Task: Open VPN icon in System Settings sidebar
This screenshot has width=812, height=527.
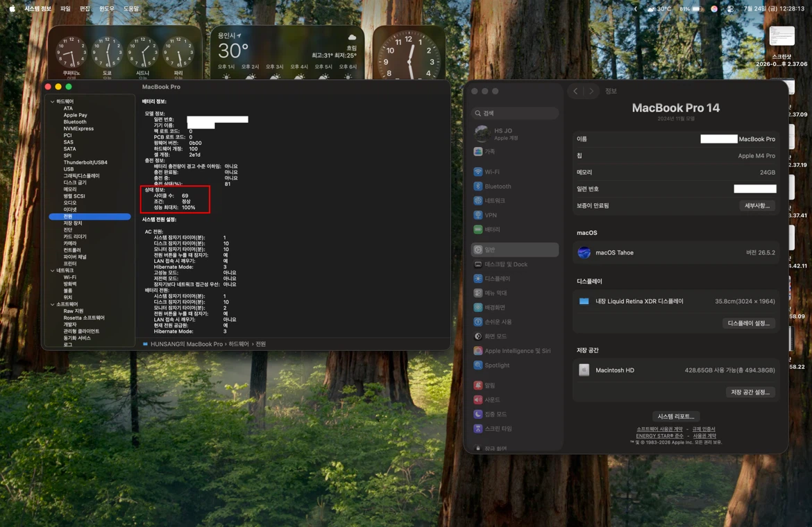Action: click(x=478, y=215)
